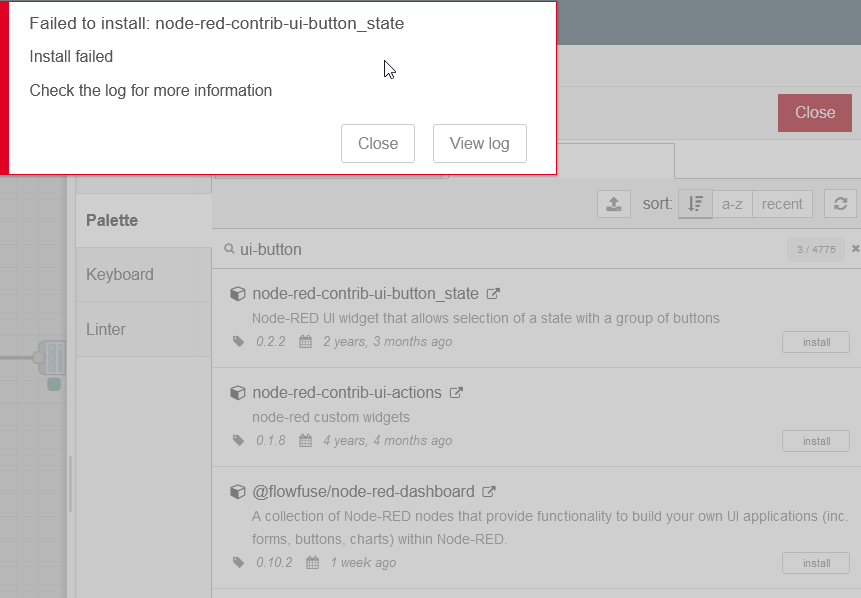Sort modules by recent

782,204
